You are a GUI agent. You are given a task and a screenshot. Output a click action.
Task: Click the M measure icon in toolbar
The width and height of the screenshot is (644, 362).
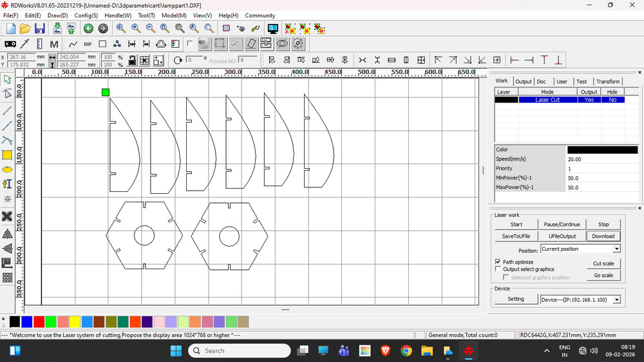(54, 44)
